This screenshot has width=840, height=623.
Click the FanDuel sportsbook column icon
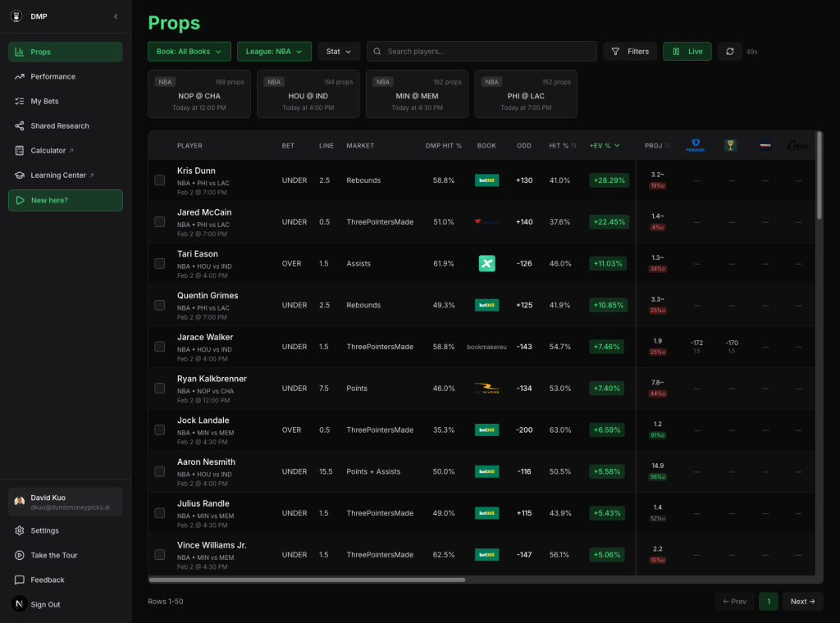coord(695,146)
